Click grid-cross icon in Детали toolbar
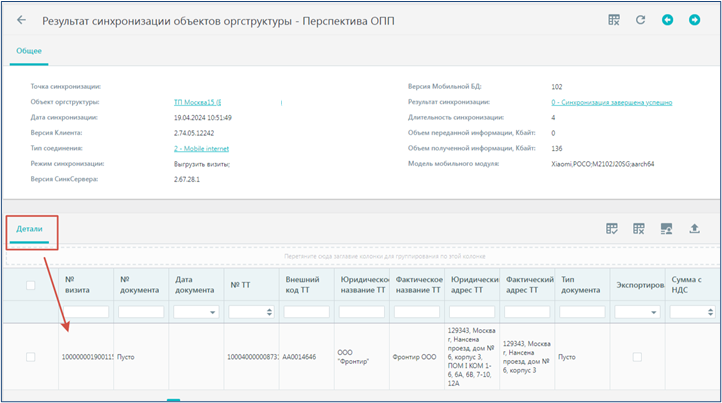The image size is (722, 403). (639, 228)
